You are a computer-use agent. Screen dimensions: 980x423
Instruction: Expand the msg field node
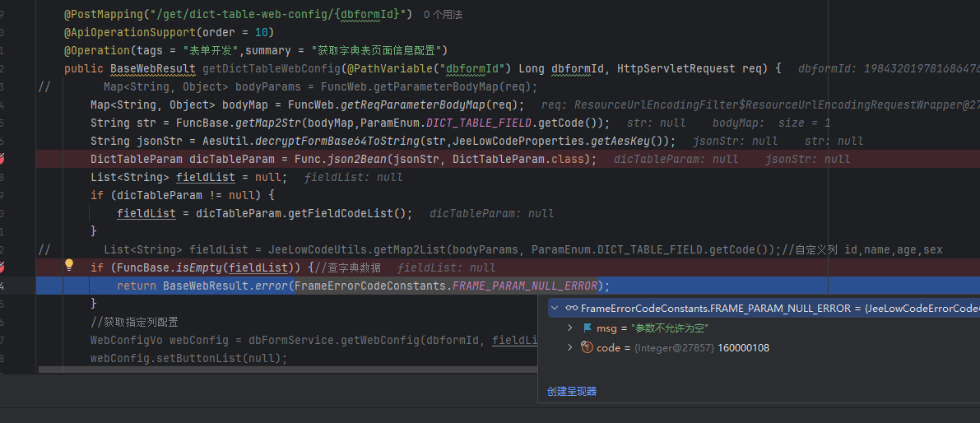click(x=570, y=328)
